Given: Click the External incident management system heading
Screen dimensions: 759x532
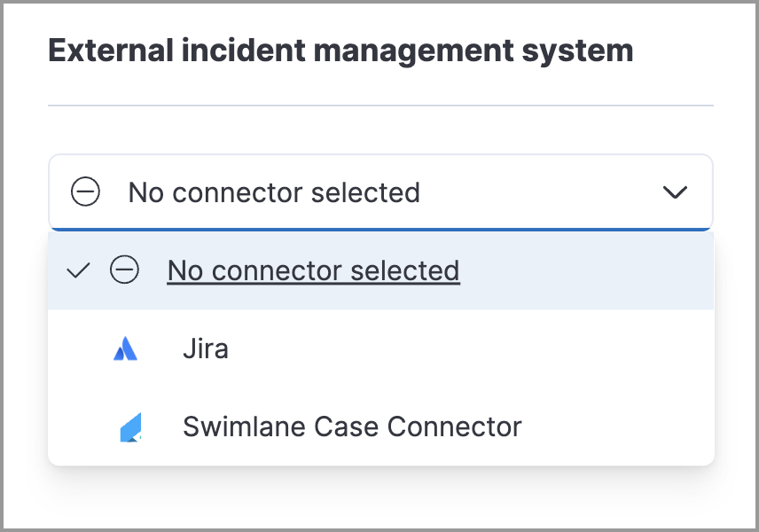Looking at the screenshot, I should click(x=342, y=51).
